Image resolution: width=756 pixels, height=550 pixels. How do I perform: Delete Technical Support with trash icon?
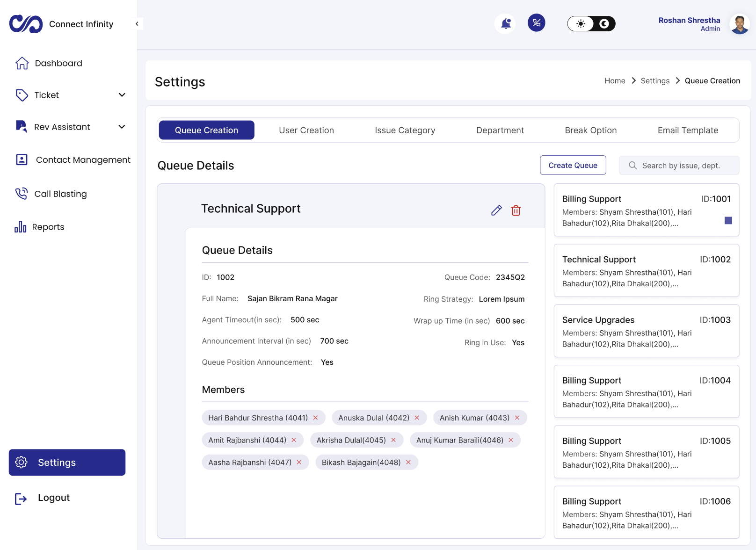tap(516, 210)
